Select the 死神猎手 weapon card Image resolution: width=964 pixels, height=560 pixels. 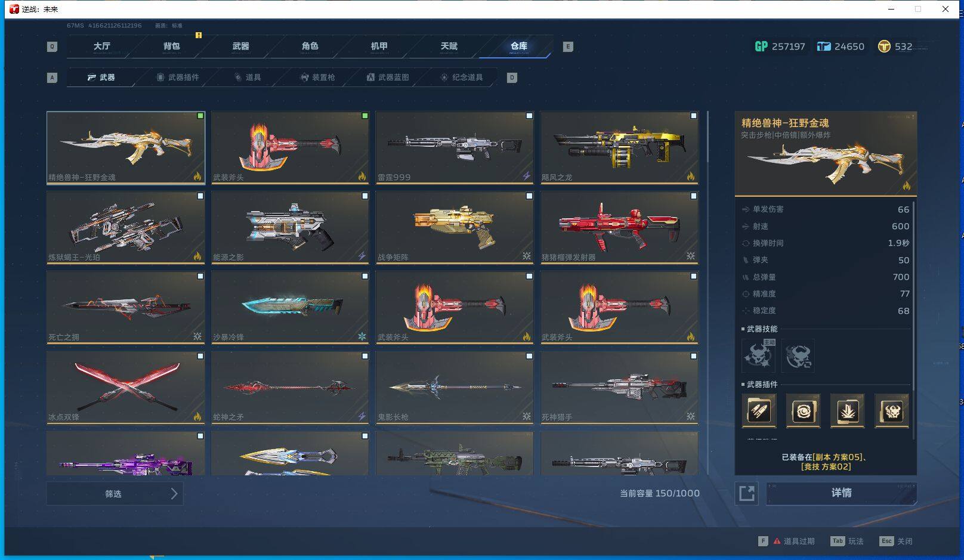click(x=619, y=387)
